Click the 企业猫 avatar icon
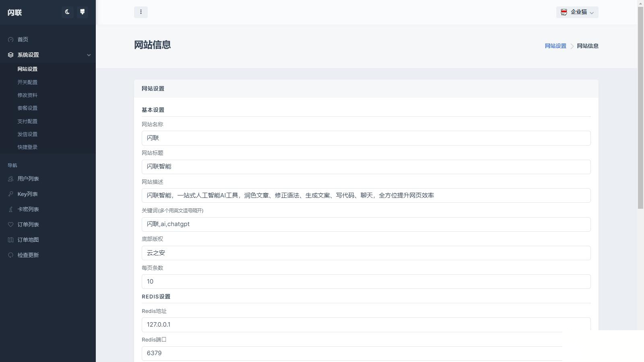 [x=564, y=12]
